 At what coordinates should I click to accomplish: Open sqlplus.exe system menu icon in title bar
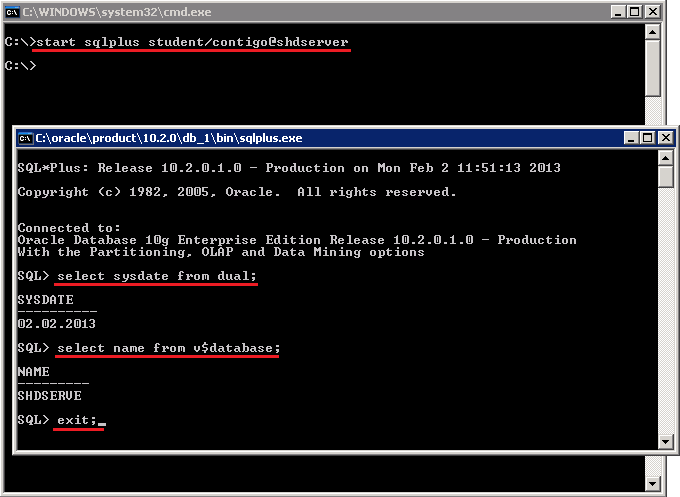tap(26, 138)
